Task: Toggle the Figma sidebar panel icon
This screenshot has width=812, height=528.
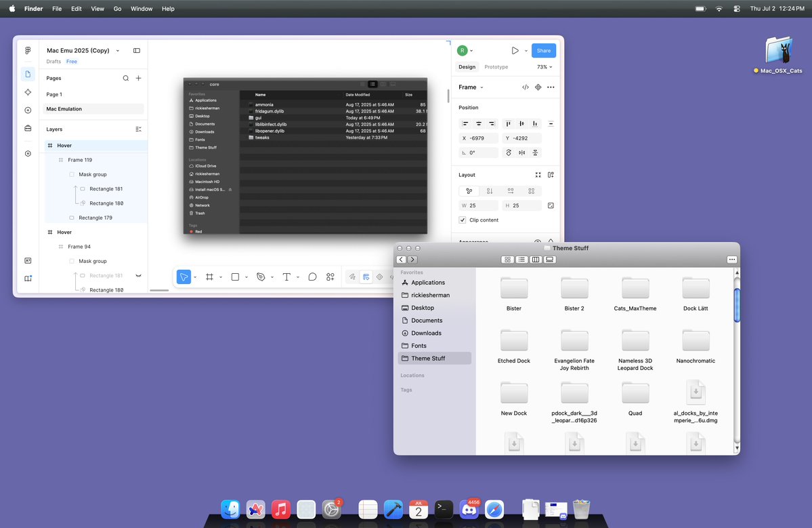Action: (137, 51)
